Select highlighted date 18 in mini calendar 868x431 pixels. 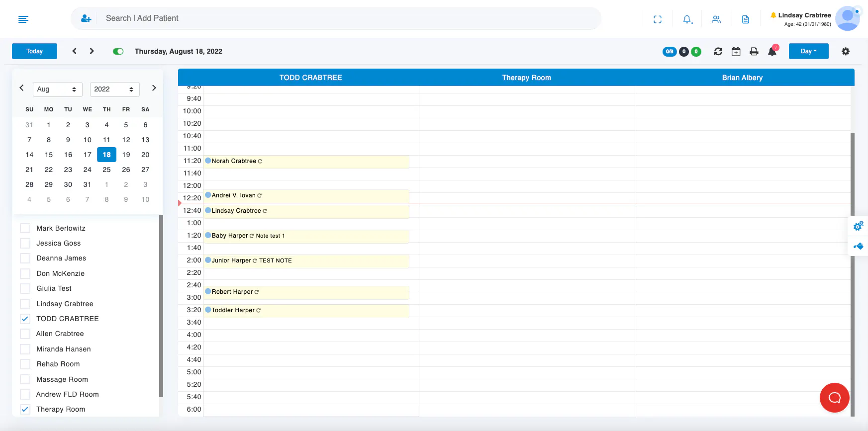(x=106, y=155)
